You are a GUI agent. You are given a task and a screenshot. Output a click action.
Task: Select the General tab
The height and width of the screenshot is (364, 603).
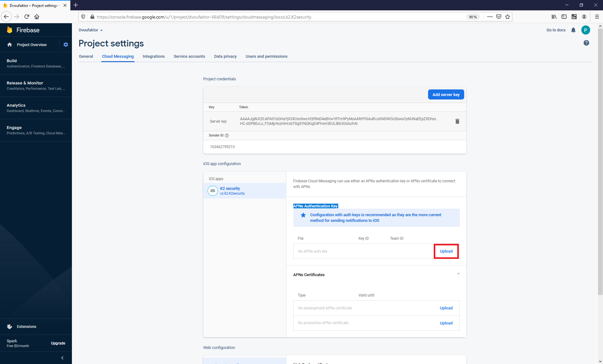tap(86, 56)
